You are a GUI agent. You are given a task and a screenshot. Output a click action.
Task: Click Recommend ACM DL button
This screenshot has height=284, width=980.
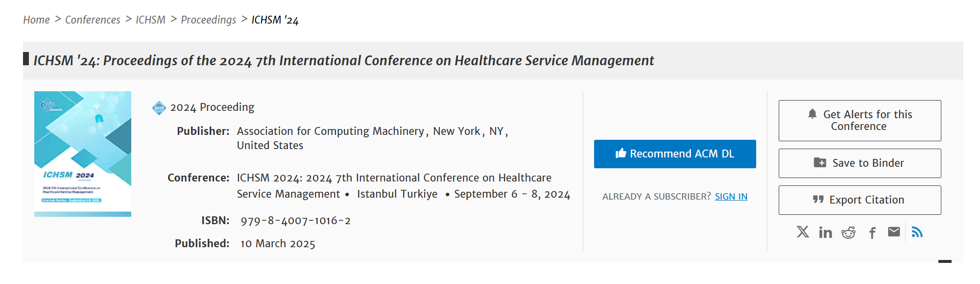coord(674,154)
